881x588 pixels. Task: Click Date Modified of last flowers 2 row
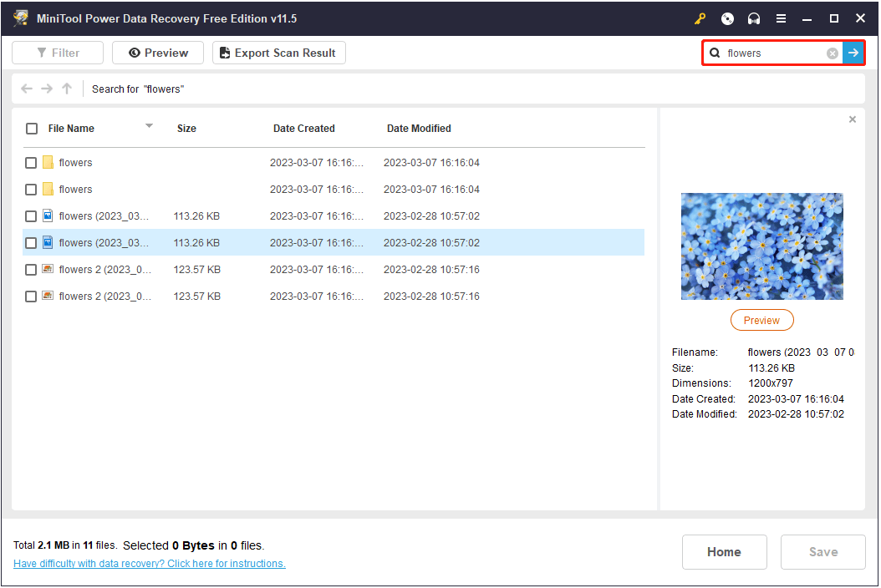[431, 297]
